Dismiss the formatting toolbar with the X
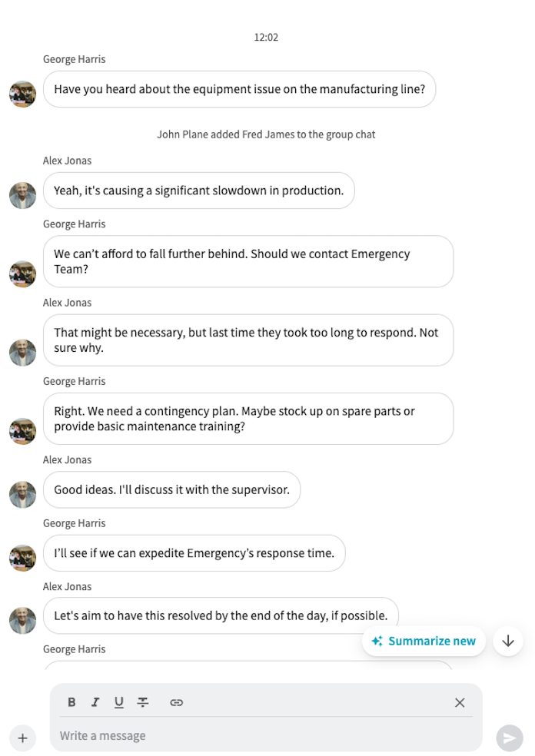The image size is (535, 756). tap(460, 702)
